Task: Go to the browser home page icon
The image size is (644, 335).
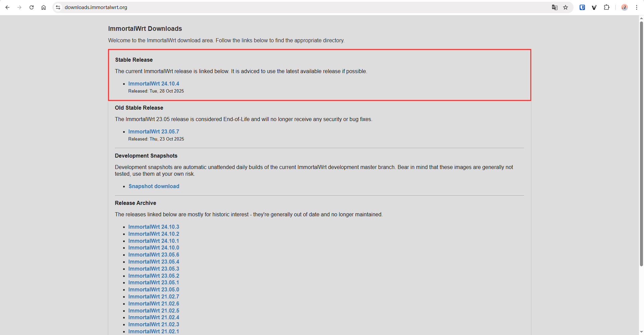Action: pos(44,7)
